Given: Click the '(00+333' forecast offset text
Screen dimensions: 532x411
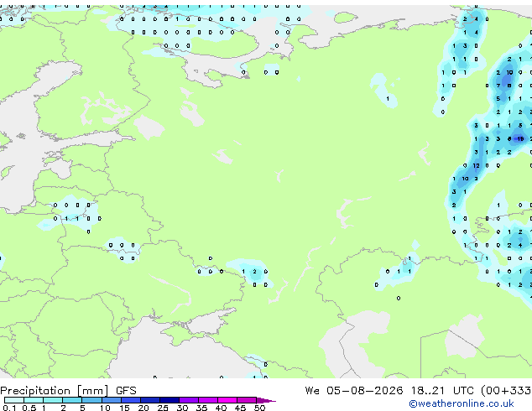Looking at the screenshot, I should click(x=506, y=391).
